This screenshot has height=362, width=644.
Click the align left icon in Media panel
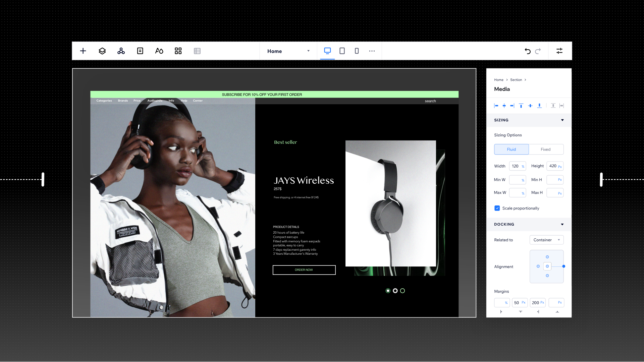point(496,106)
